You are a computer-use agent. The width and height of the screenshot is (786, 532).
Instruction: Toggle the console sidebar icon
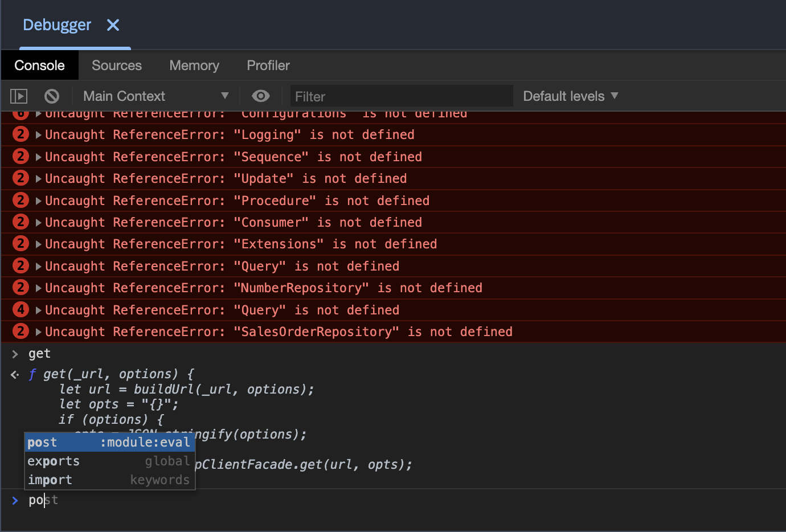coord(19,96)
